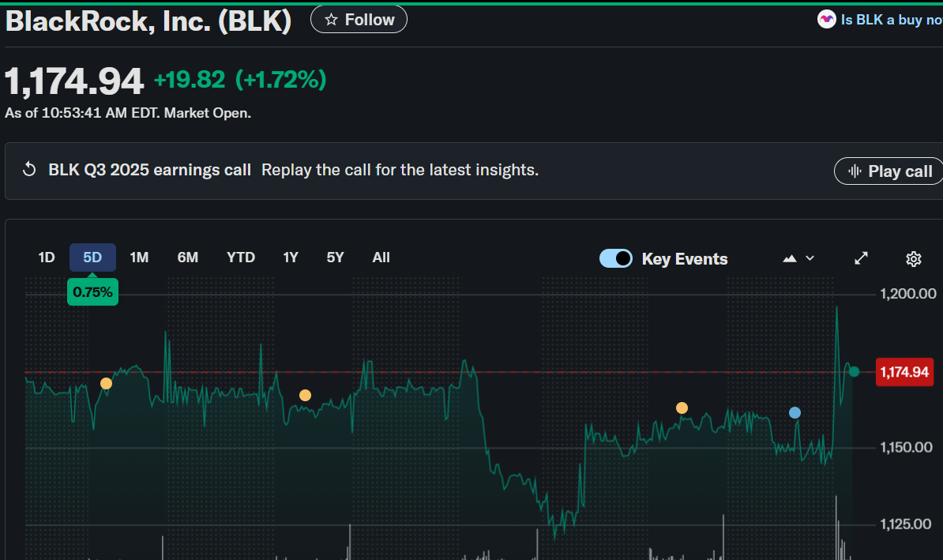943x560 pixels.
Task: Select the All time range
Action: [381, 257]
